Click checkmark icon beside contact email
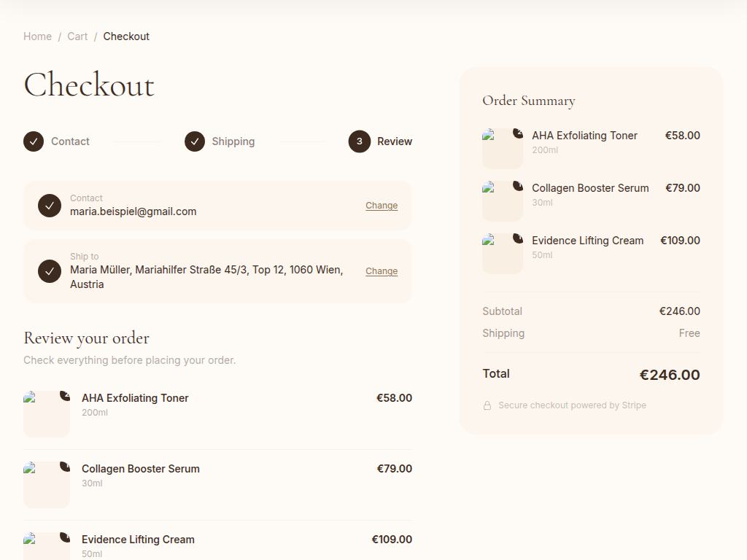The width and height of the screenshot is (747, 560). pyautogui.click(x=50, y=206)
